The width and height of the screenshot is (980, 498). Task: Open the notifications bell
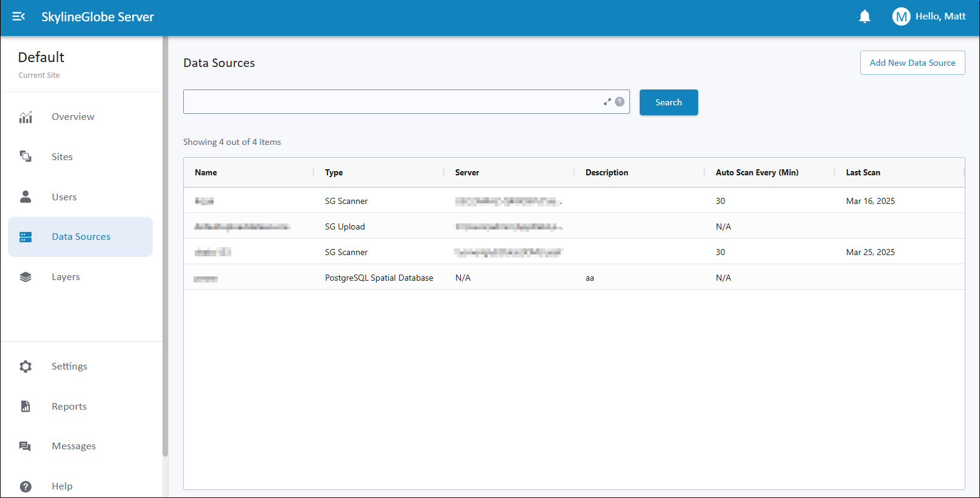point(864,16)
